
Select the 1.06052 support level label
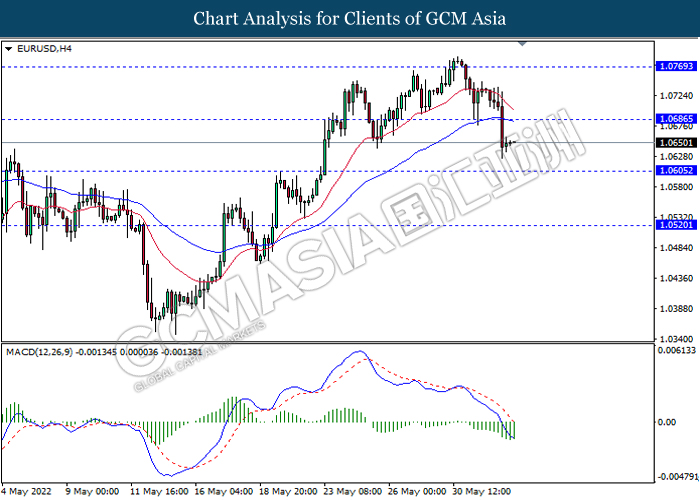[x=676, y=171]
